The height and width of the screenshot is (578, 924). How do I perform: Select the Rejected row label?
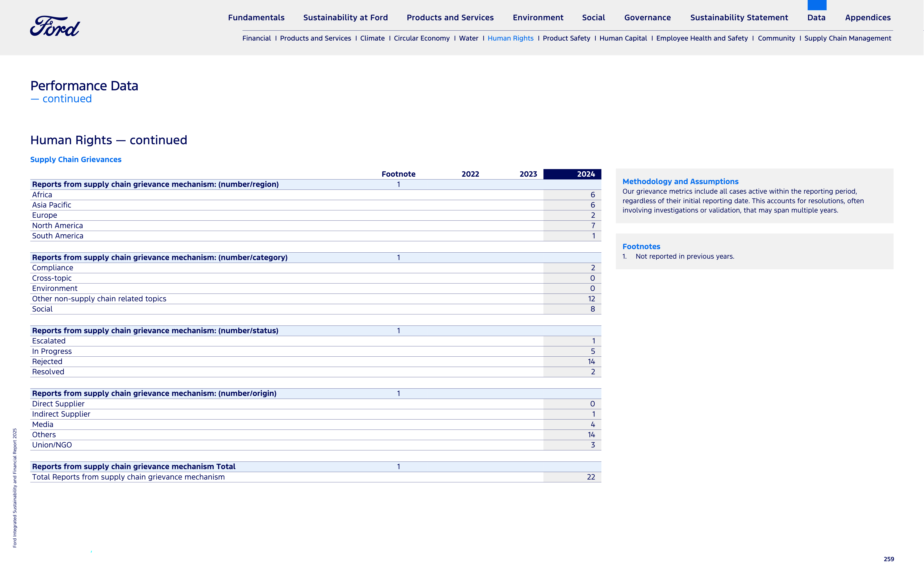[x=47, y=362]
